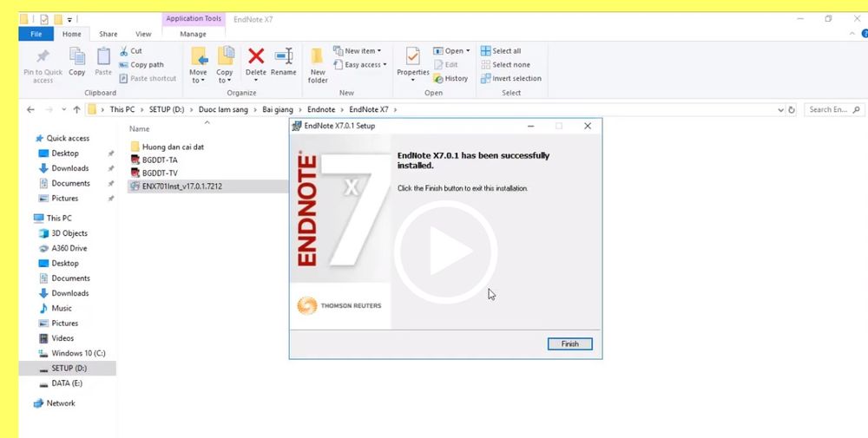
Task: Click the Finish button in EndNote setup
Action: coord(569,344)
